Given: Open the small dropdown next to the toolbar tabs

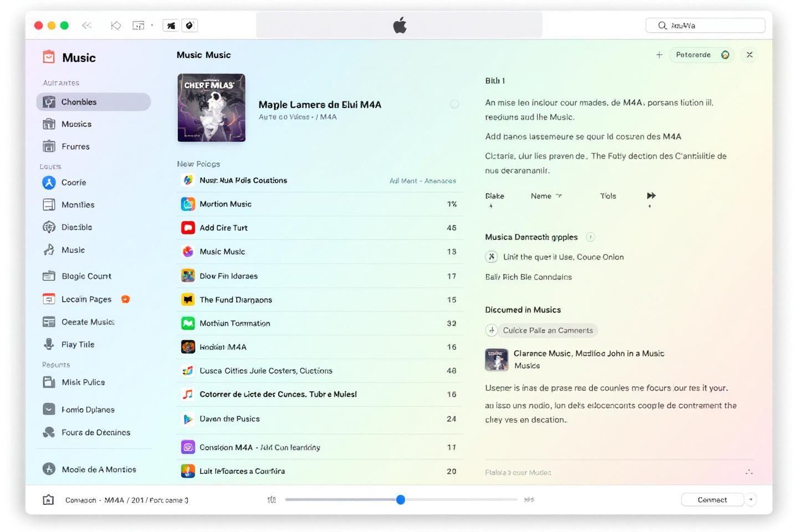Looking at the screenshot, I should (x=152, y=25).
